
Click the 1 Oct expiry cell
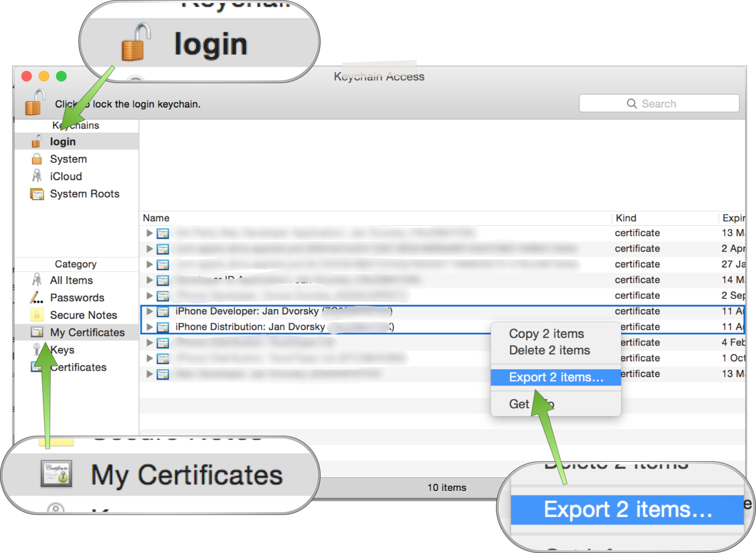point(733,358)
